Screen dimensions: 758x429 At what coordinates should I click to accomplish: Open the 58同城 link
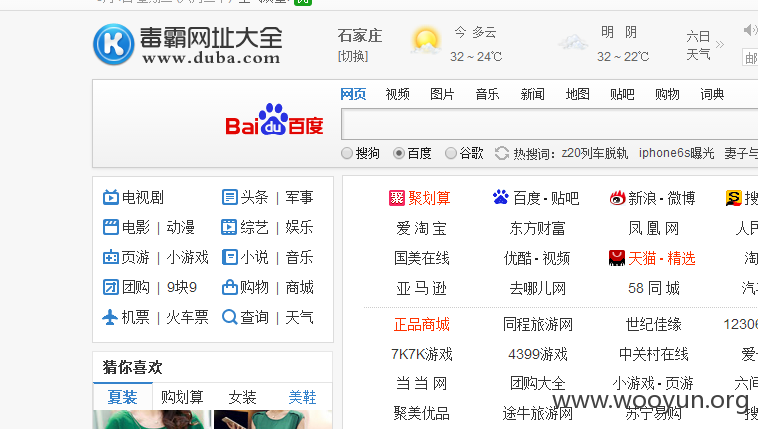(x=654, y=288)
